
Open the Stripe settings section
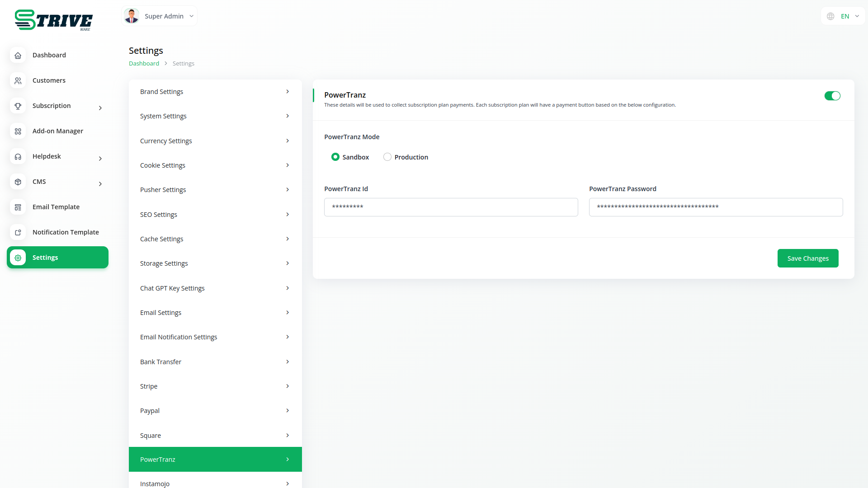pos(215,386)
